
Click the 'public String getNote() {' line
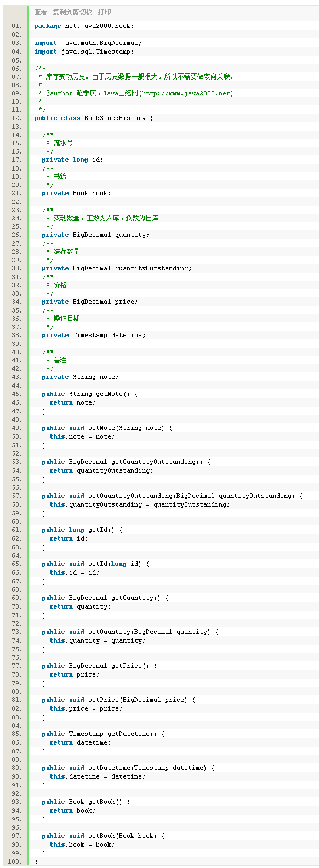pyautogui.click(x=90, y=394)
